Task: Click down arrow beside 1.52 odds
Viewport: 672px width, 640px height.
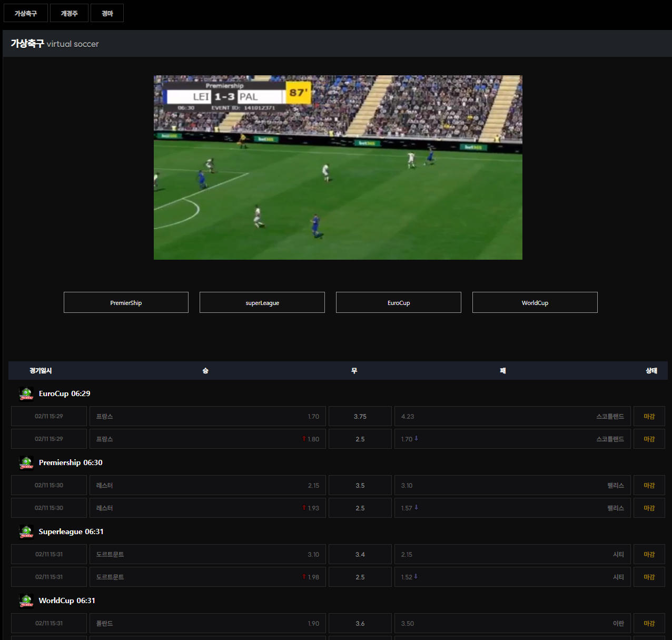Action: click(416, 577)
